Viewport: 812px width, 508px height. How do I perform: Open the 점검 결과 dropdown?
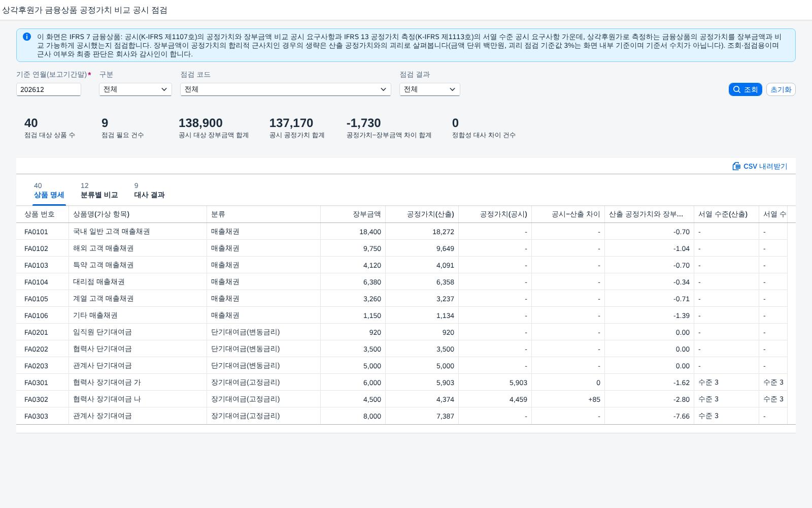click(x=430, y=89)
